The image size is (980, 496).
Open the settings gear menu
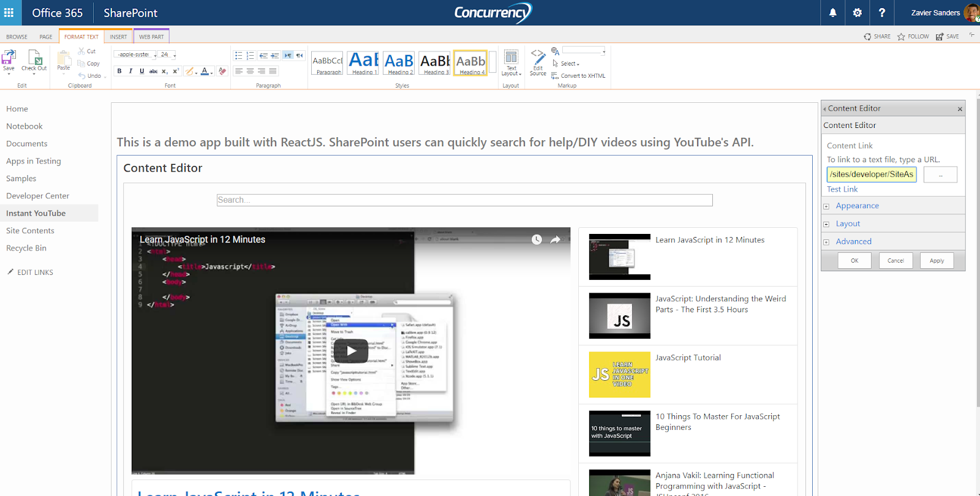(x=857, y=12)
